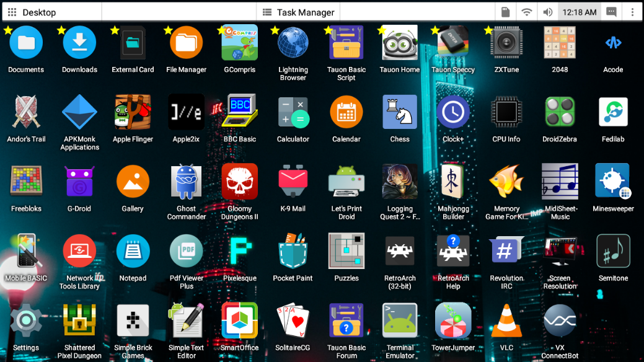Image resolution: width=644 pixels, height=362 pixels.
Task: Open Clock+ app
Action: [x=453, y=112]
